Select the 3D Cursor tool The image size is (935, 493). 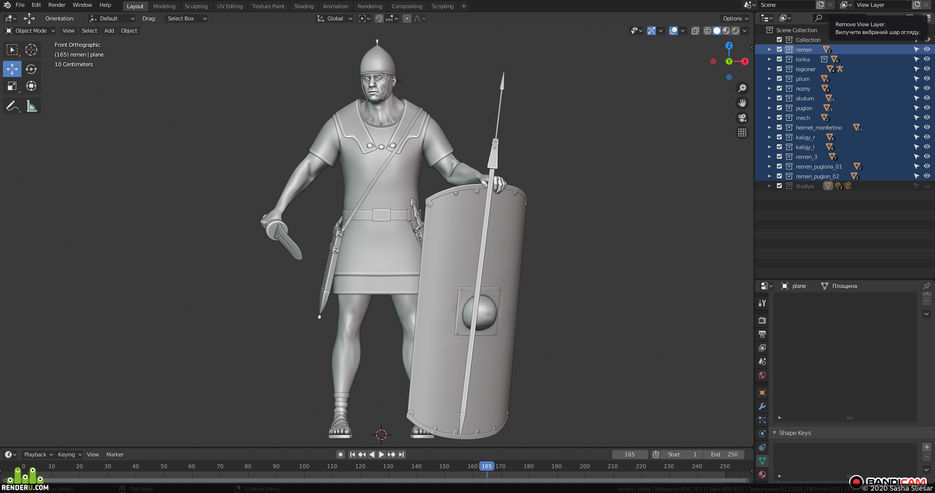(x=31, y=50)
